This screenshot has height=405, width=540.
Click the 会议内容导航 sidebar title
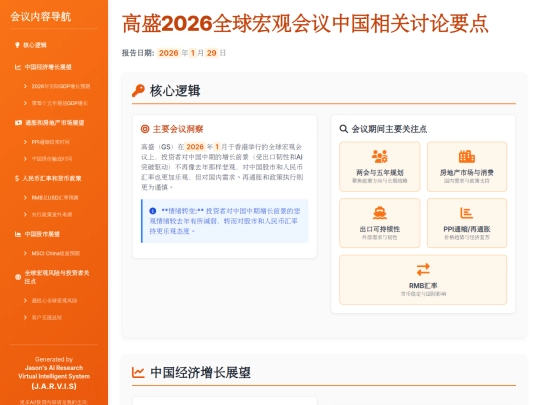pos(41,16)
